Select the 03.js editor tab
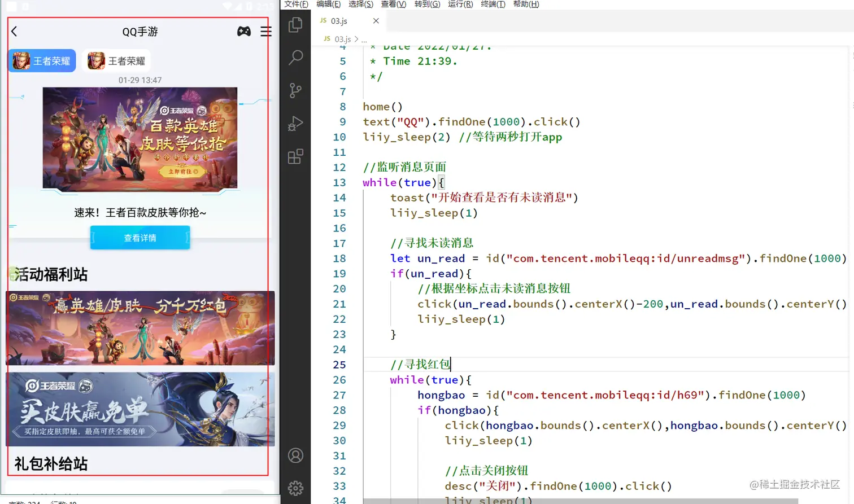This screenshot has height=504, width=854. tap(349, 21)
